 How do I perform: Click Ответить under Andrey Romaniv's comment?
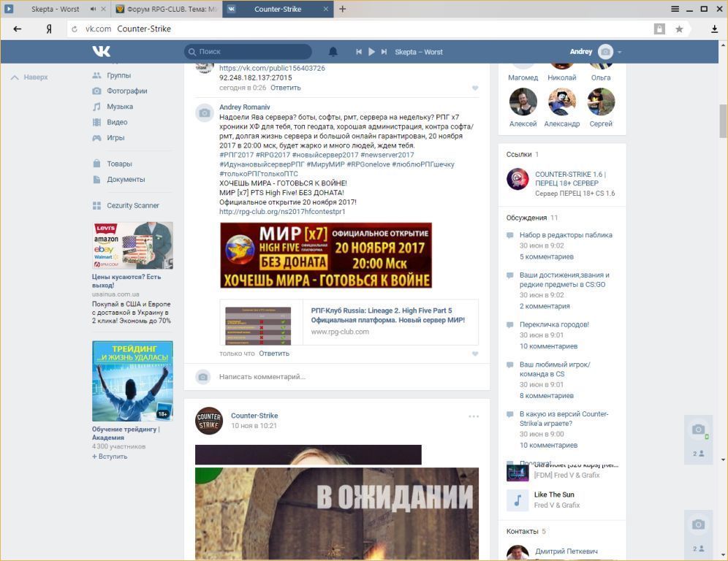(x=274, y=354)
